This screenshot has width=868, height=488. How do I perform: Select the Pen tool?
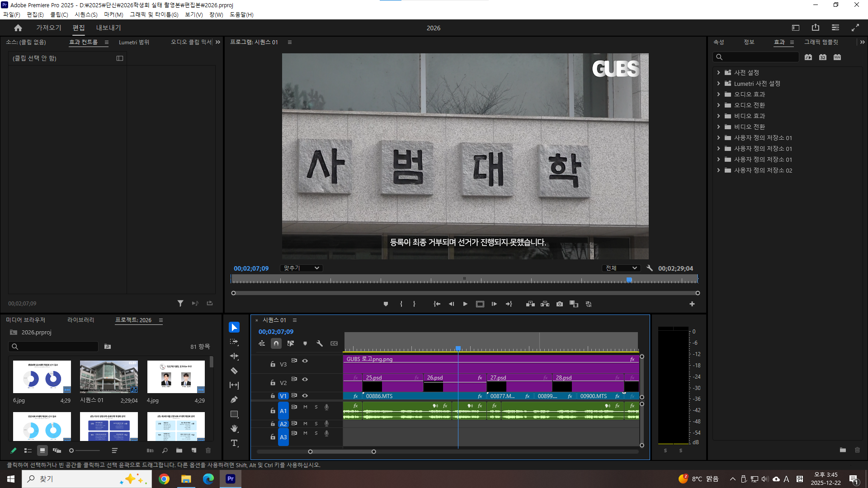click(x=234, y=400)
